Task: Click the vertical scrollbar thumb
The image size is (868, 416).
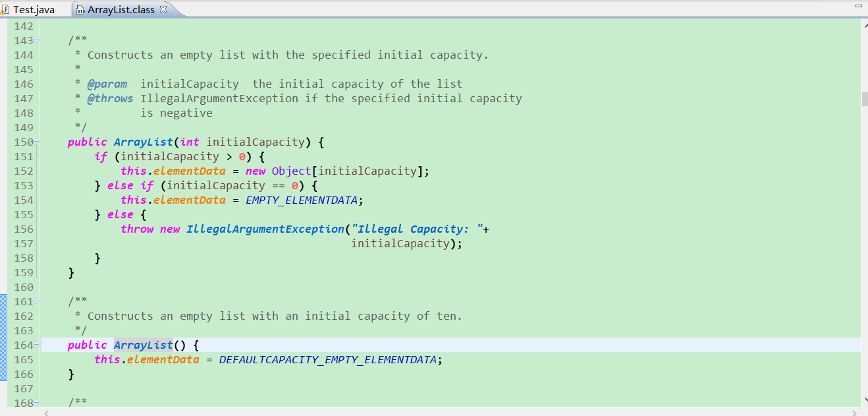Action: tap(864, 99)
